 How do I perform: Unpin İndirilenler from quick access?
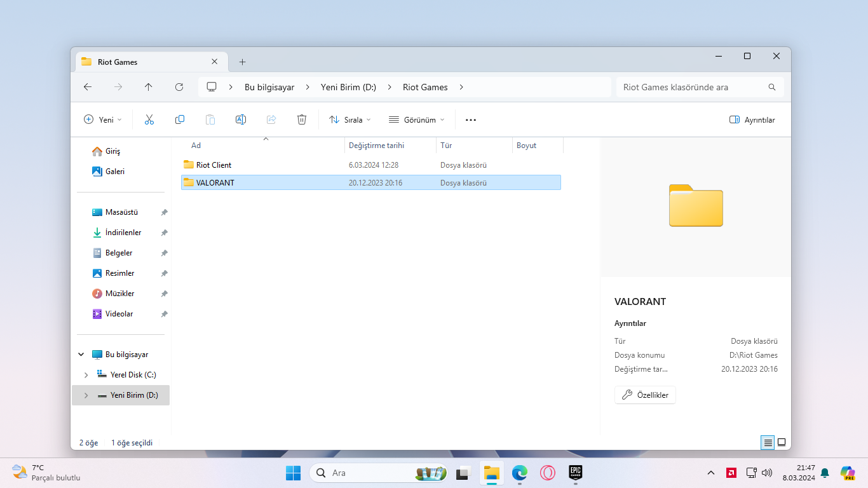[164, 233]
